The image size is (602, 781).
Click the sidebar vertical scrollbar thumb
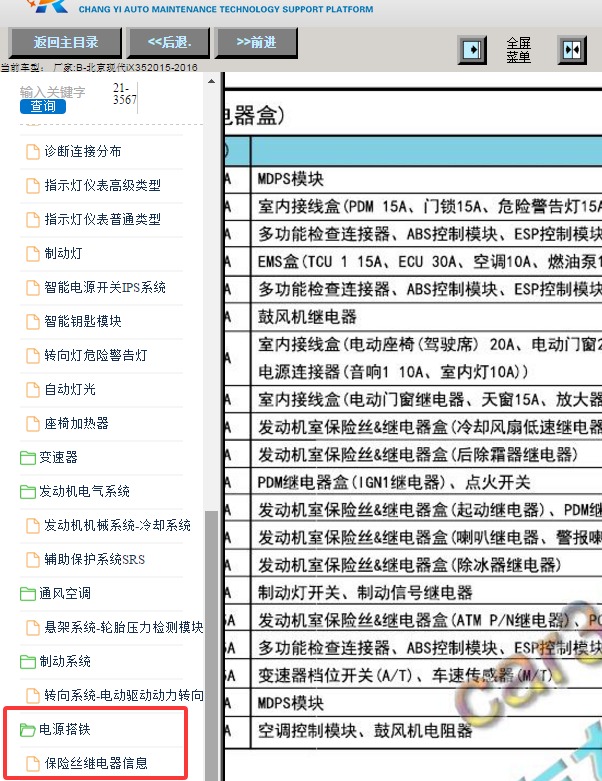(x=212, y=646)
